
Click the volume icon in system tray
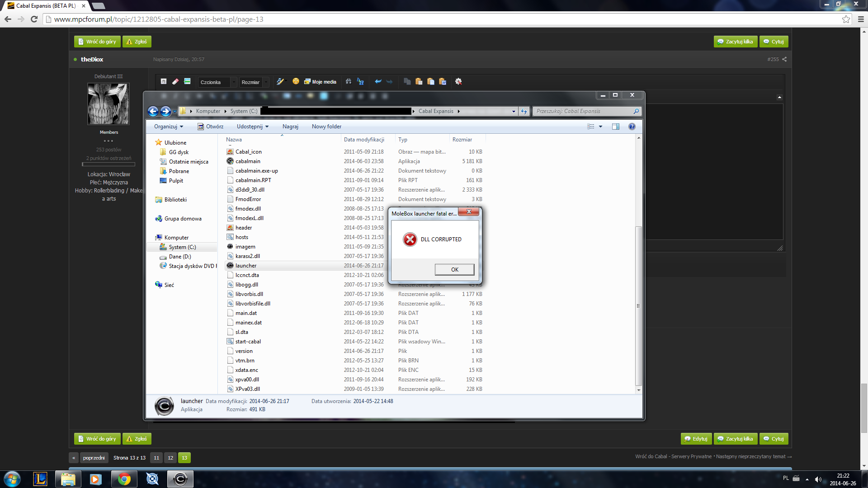pos(818,479)
